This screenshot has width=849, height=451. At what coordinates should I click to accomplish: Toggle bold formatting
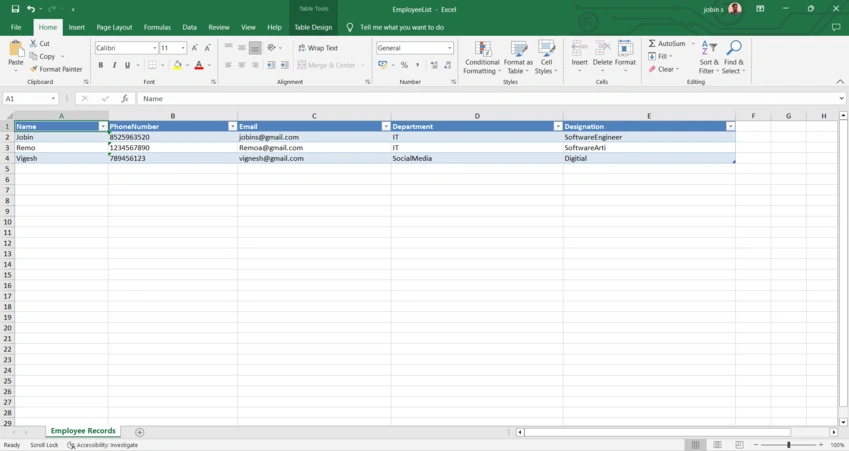[101, 65]
